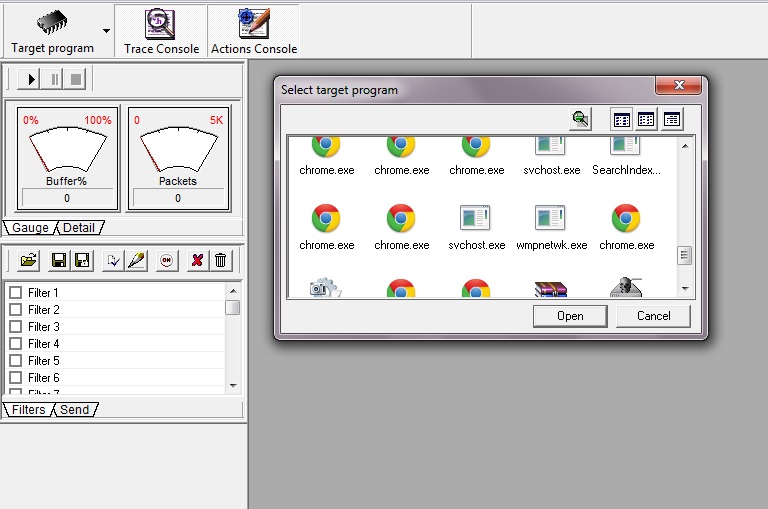The height and width of the screenshot is (509, 768).
Task: Edit selected filter with pencil icon
Action: (136, 261)
